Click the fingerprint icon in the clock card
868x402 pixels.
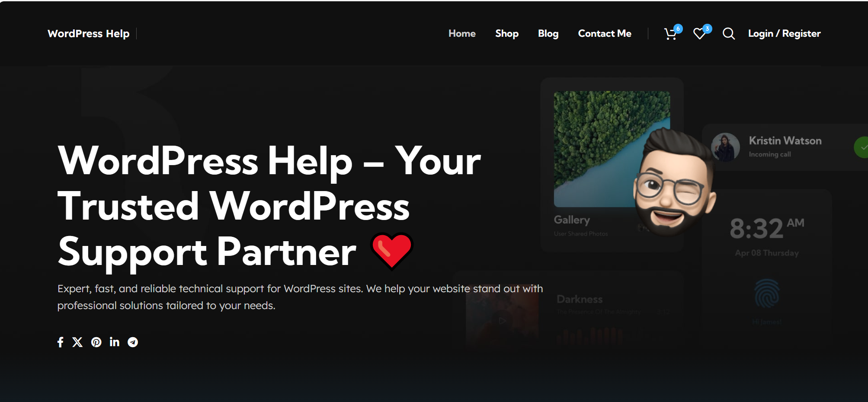767,294
